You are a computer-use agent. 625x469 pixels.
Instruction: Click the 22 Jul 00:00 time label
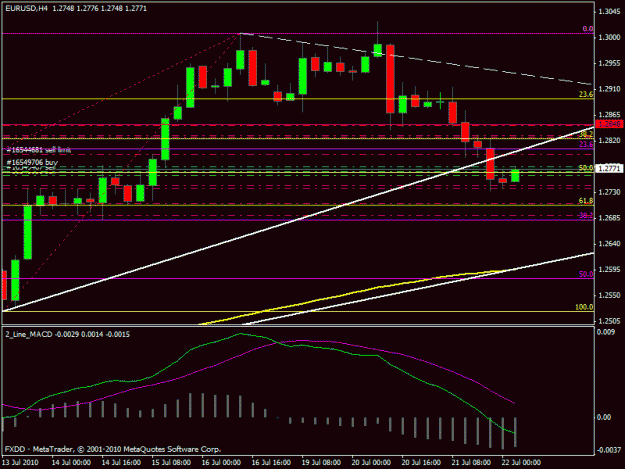click(521, 463)
